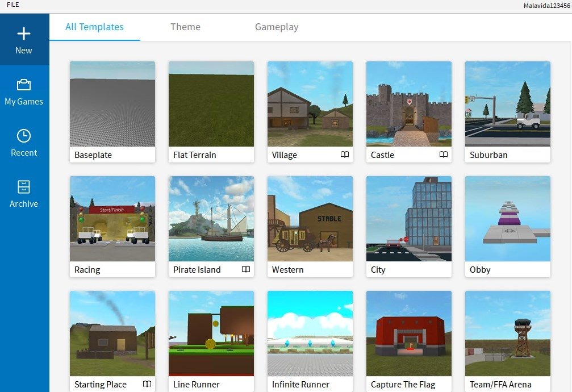The width and height of the screenshot is (572, 392).
Task: Open the Castle template tutorial book icon
Action: click(444, 155)
